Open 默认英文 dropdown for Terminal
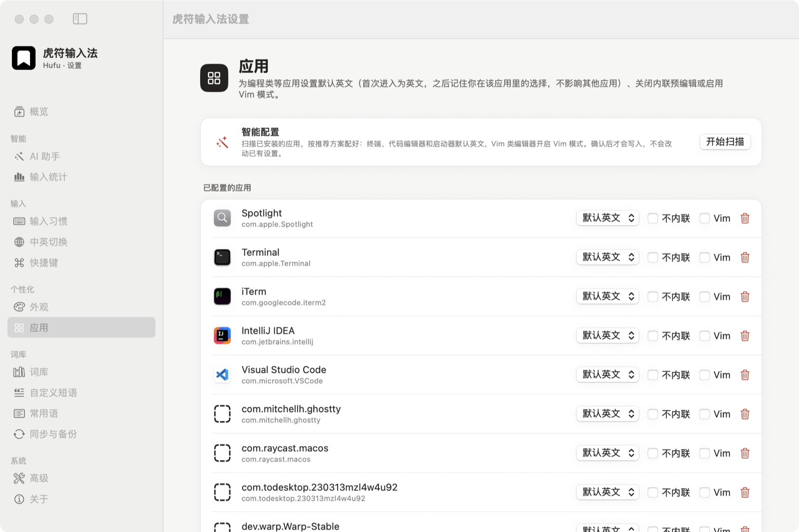Image resolution: width=799 pixels, height=532 pixels. coord(608,257)
